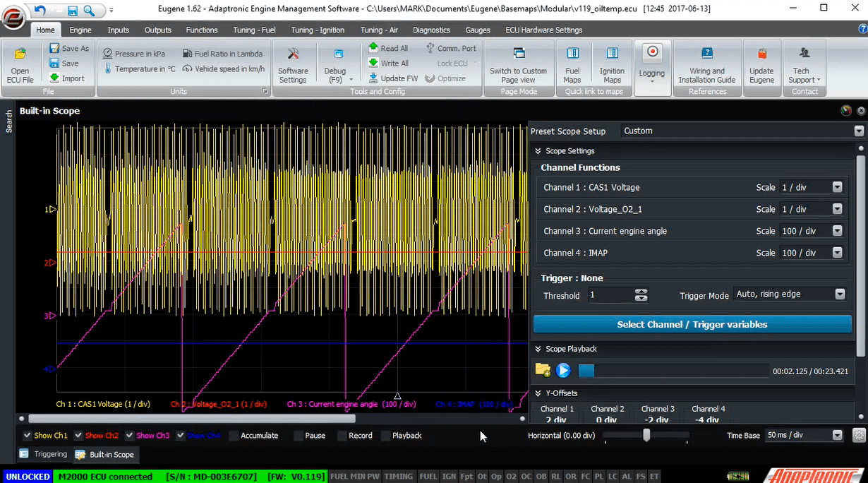Click the scope horizontal scrollbar
The width and height of the screenshot is (868, 483).
click(x=191, y=419)
